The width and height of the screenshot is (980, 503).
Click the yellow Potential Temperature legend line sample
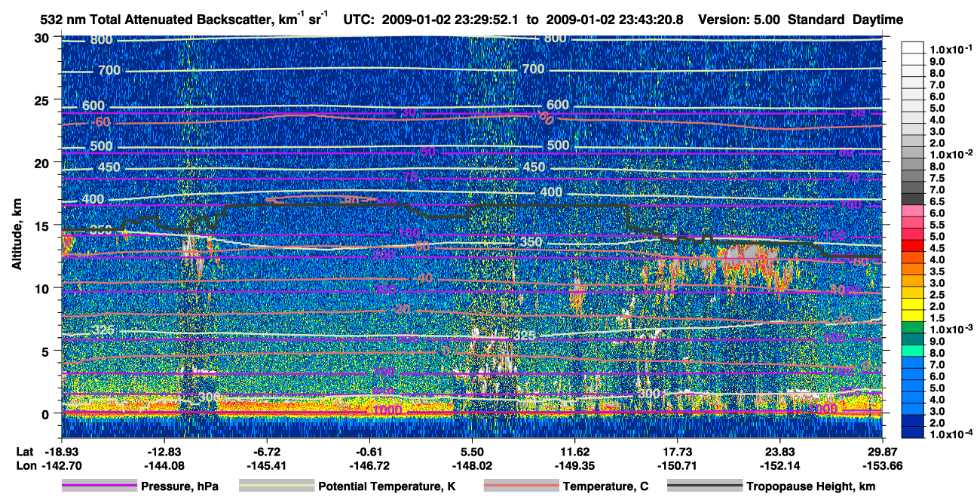276,486
